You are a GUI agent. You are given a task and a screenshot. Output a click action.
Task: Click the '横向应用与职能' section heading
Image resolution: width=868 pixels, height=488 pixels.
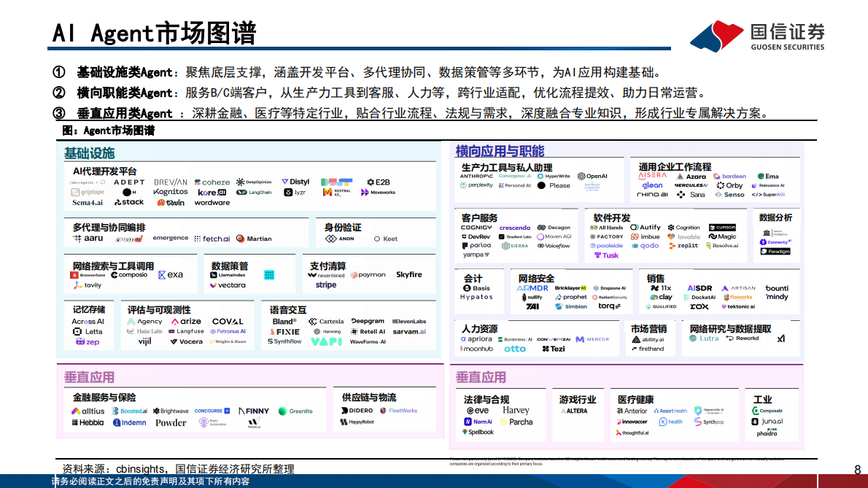500,151
